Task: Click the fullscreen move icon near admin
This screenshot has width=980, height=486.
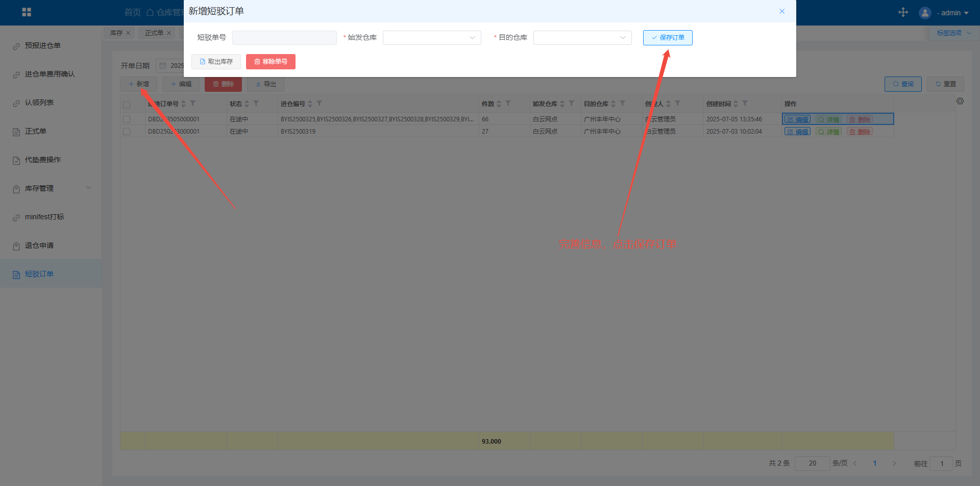Action: click(903, 12)
